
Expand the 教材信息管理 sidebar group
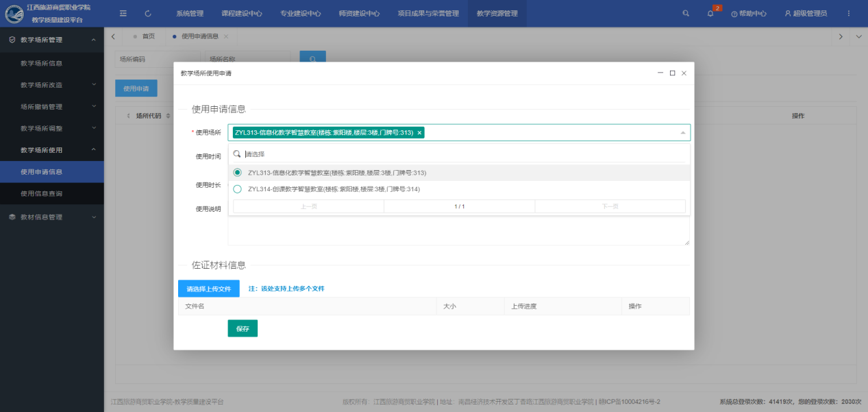[x=94, y=217]
